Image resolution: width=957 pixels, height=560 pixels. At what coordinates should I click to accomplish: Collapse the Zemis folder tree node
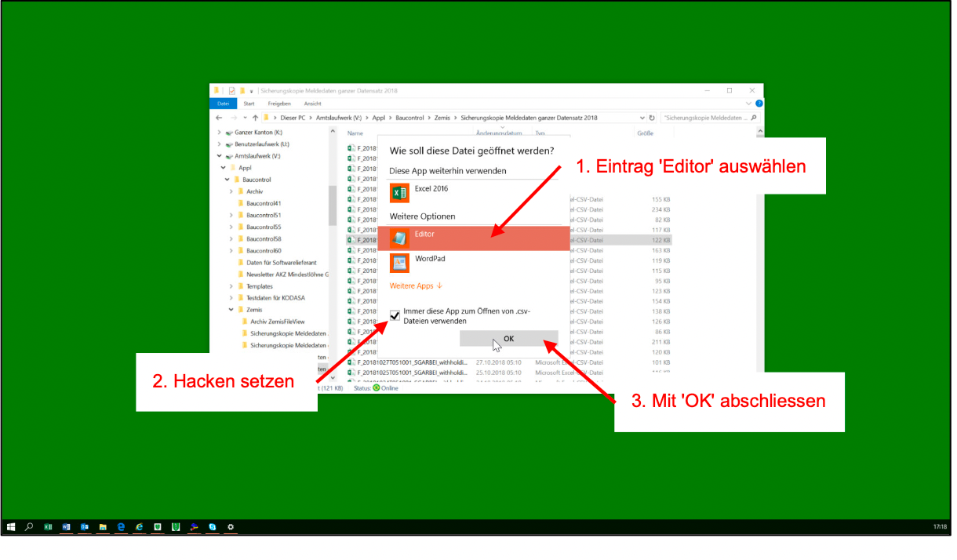point(231,310)
